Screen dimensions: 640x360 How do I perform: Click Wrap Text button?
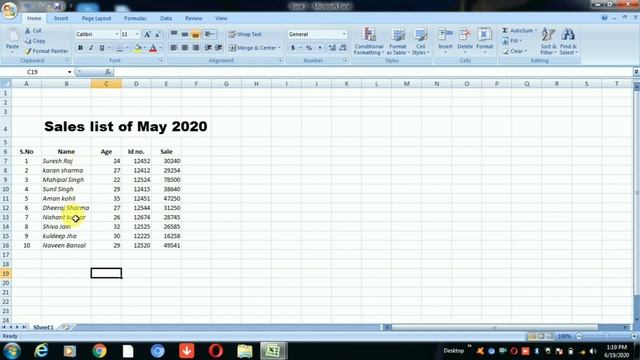click(245, 34)
